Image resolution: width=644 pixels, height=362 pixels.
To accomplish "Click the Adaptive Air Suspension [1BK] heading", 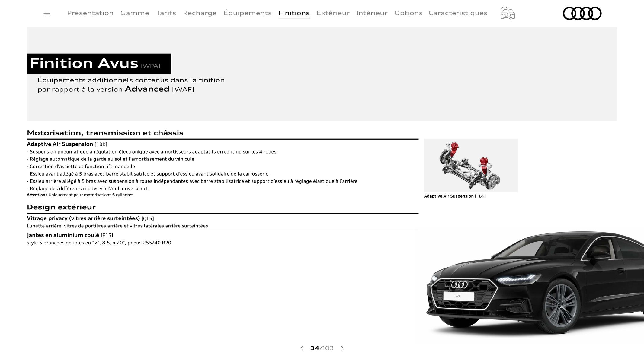I will 67,144.
